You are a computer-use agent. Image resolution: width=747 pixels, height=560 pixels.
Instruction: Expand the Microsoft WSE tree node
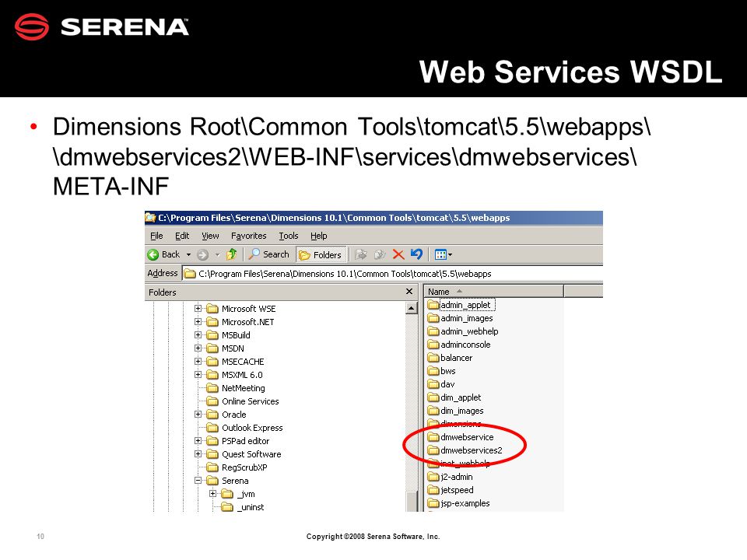tap(198, 309)
